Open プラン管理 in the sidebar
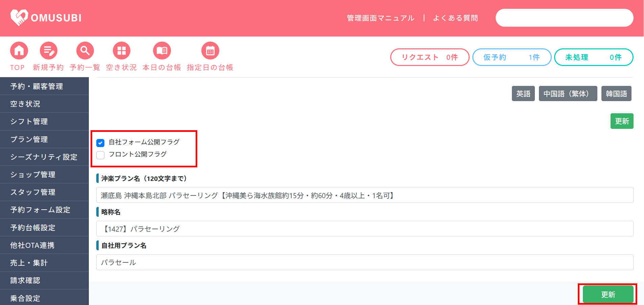The image size is (644, 305). pos(29,139)
